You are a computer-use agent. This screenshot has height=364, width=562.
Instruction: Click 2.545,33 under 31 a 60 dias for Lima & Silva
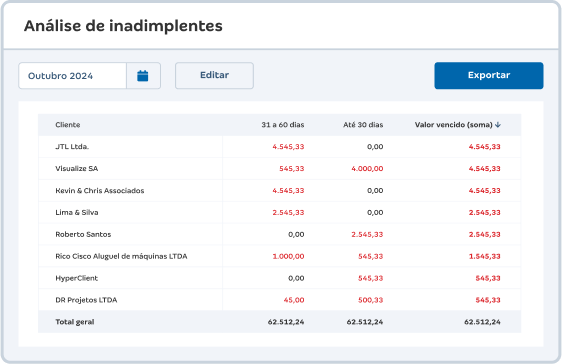[x=288, y=212]
